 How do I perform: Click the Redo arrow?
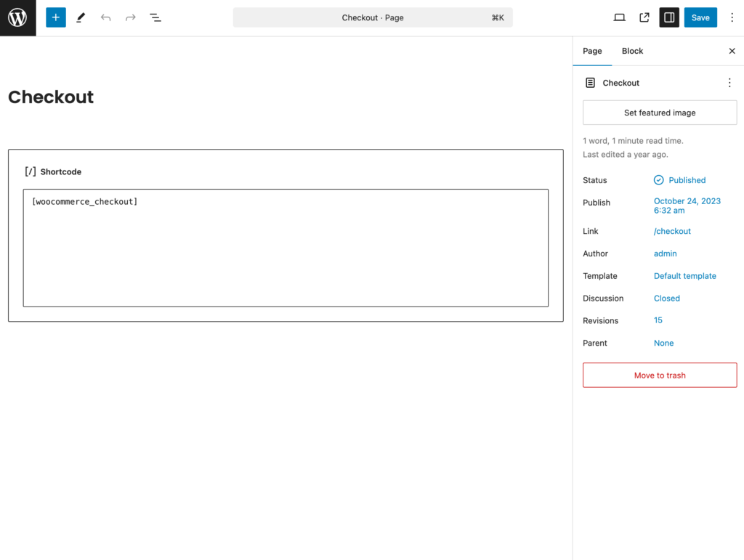click(x=131, y=17)
